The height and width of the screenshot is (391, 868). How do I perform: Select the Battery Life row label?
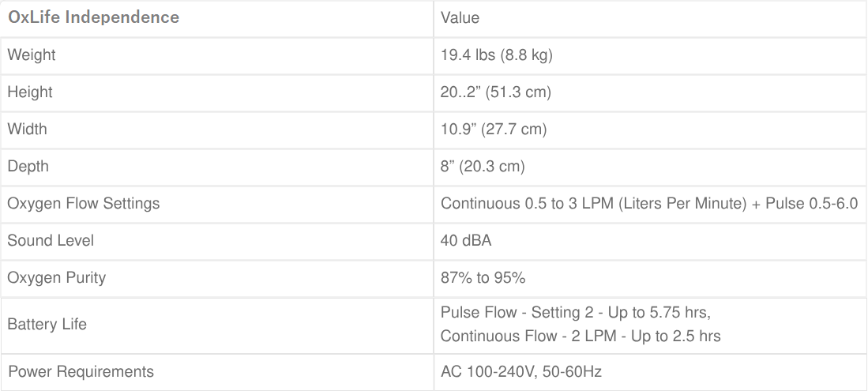47,325
